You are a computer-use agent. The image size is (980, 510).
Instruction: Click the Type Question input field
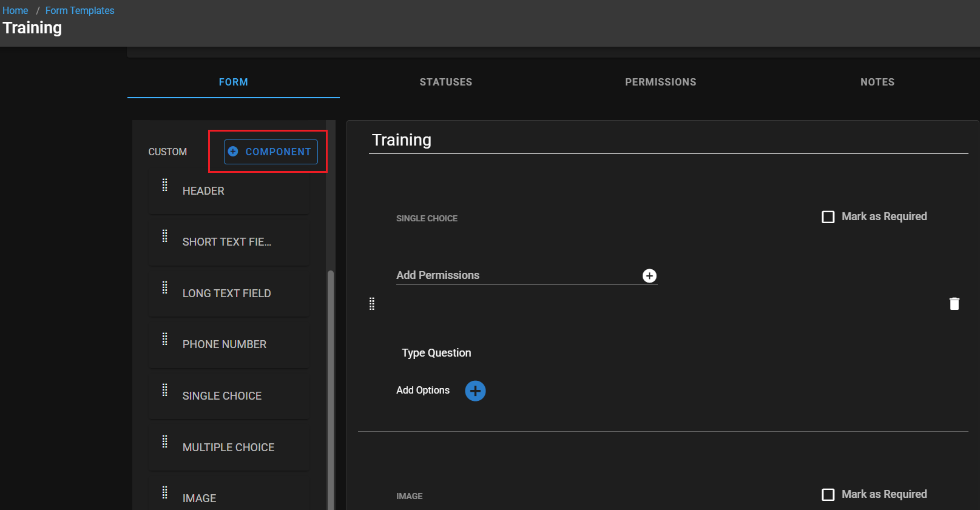coord(436,353)
